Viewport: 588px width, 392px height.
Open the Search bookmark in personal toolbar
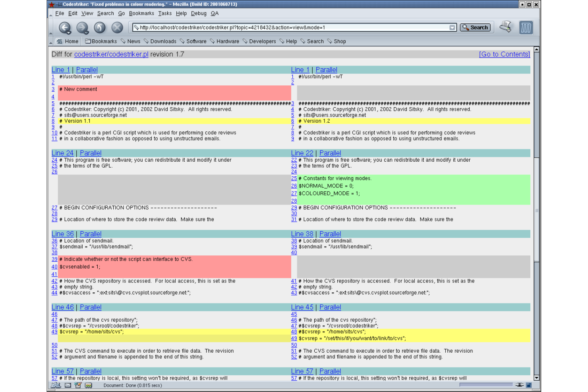(312, 41)
